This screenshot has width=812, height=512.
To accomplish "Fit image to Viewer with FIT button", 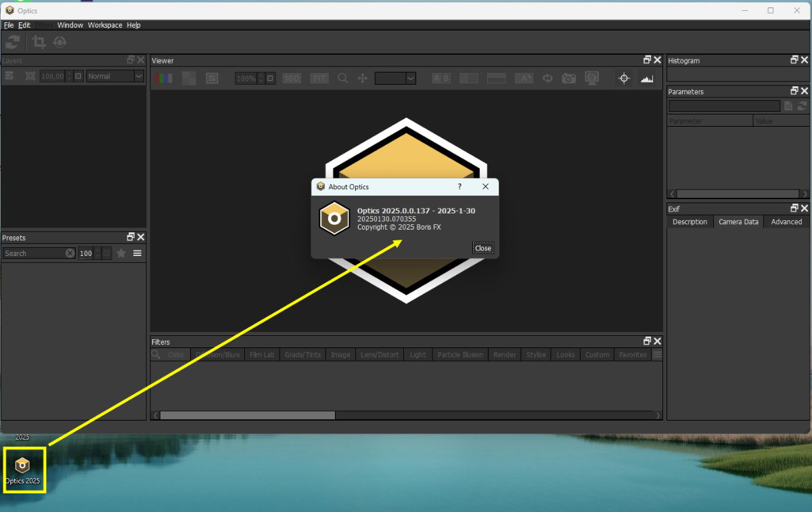I will [319, 79].
